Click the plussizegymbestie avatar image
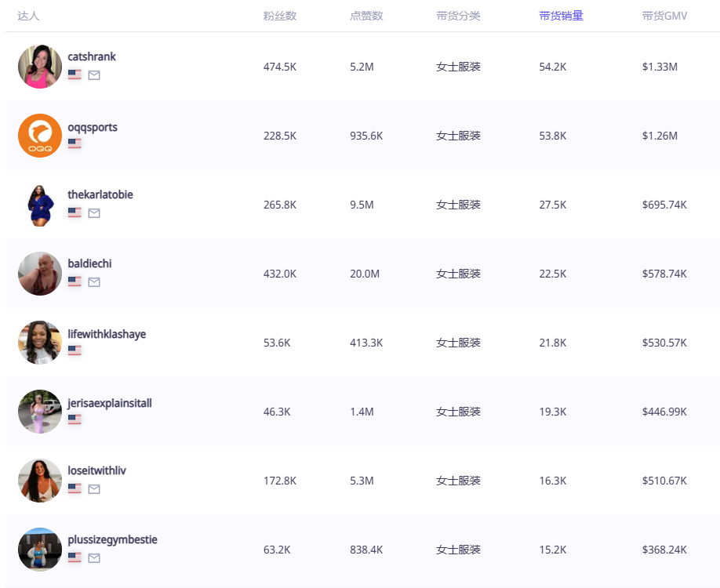Viewport: 720px width, 588px height. 40,550
